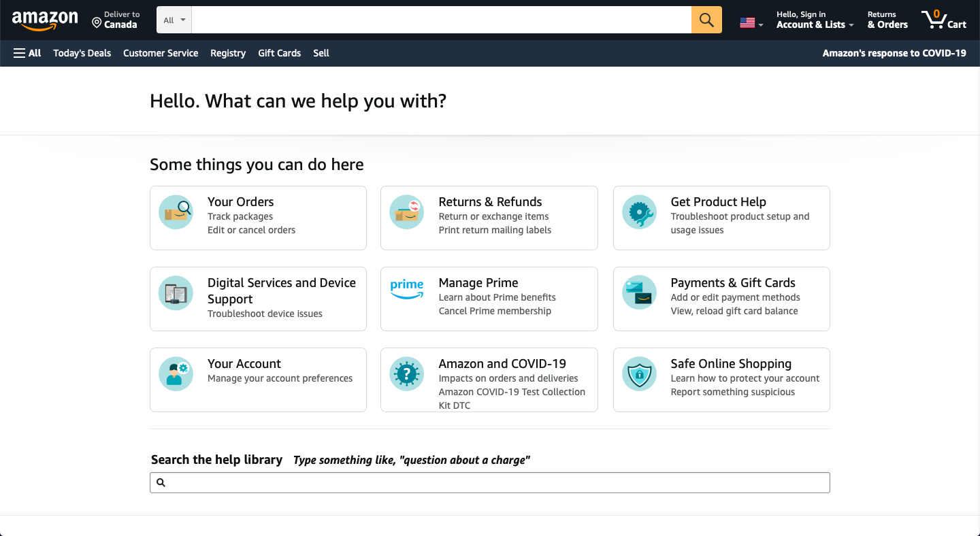The width and height of the screenshot is (980, 536).
Task: Click the Prime logo icon
Action: [x=407, y=289]
